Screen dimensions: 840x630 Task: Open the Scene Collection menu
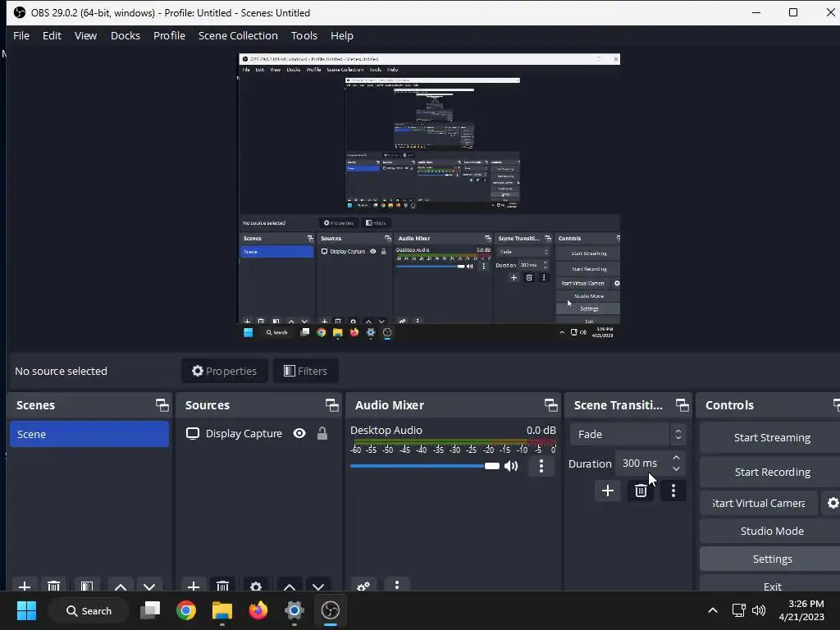point(239,35)
